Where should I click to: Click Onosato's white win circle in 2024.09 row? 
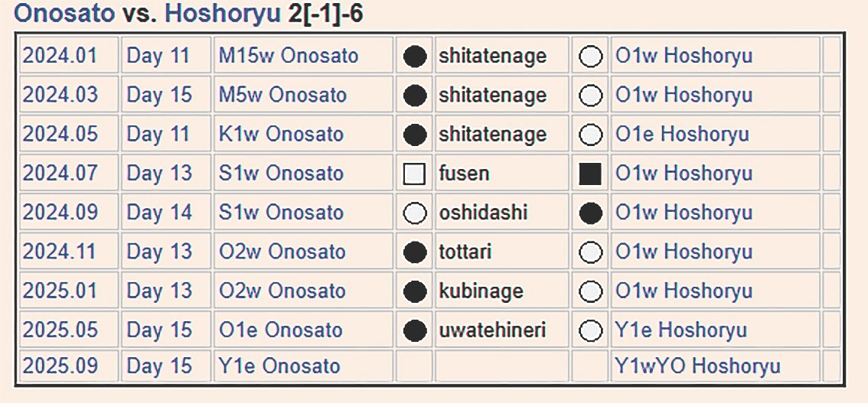(x=414, y=213)
